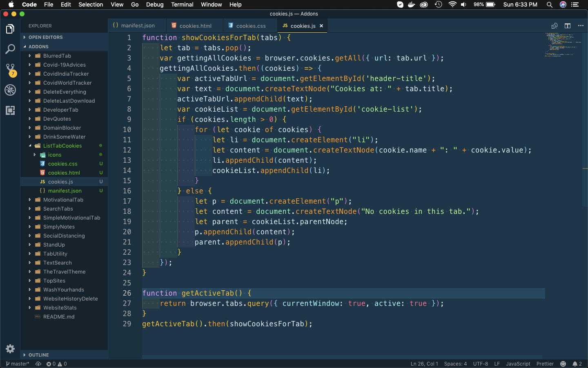
Task: Expand the BlurredTab folder
Action: [x=64, y=56]
